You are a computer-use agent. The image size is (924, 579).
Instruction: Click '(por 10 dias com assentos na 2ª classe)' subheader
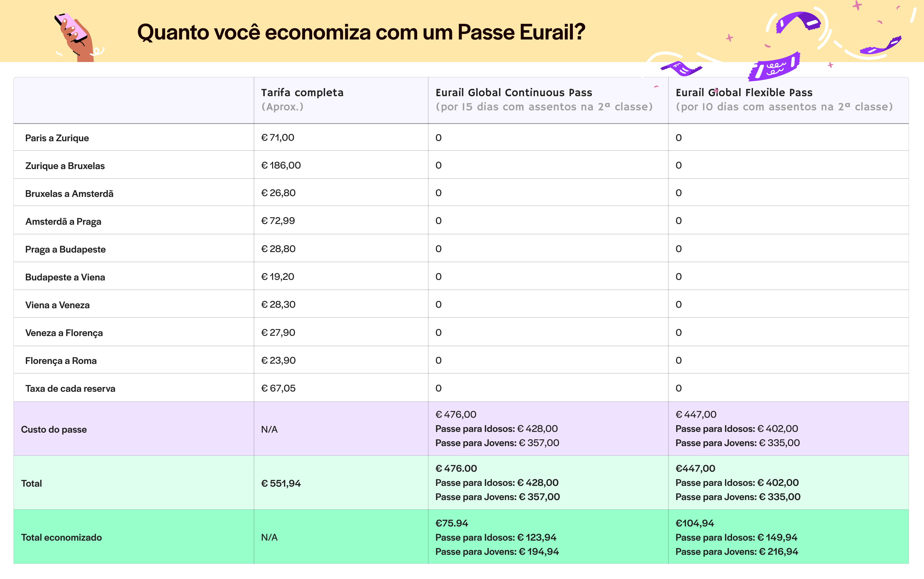(784, 107)
